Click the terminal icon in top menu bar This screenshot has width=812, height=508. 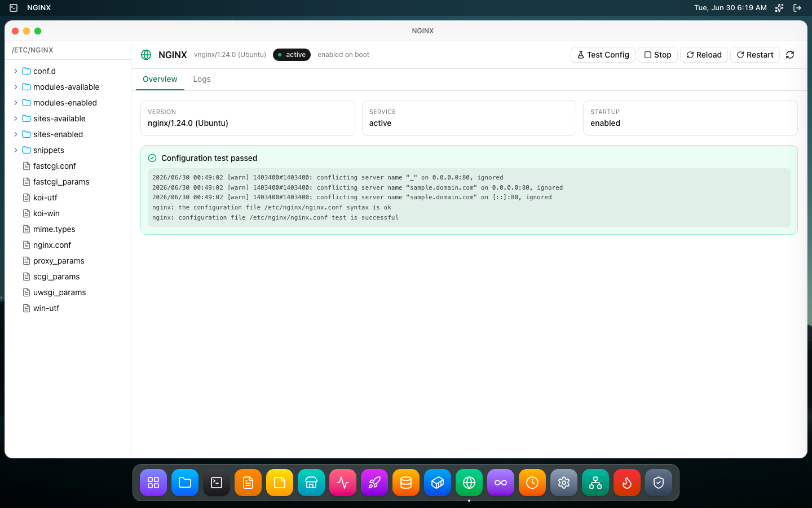14,8
